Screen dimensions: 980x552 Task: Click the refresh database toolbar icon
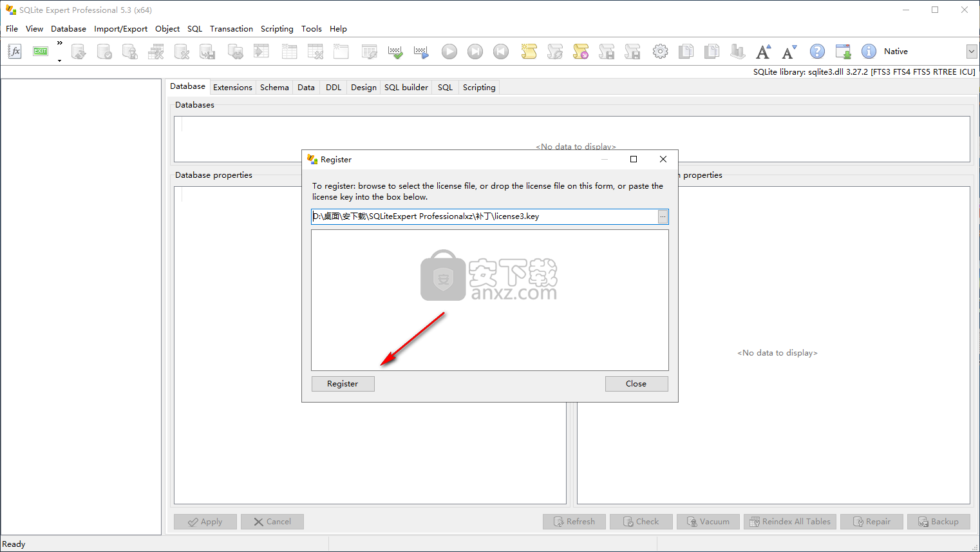click(79, 52)
